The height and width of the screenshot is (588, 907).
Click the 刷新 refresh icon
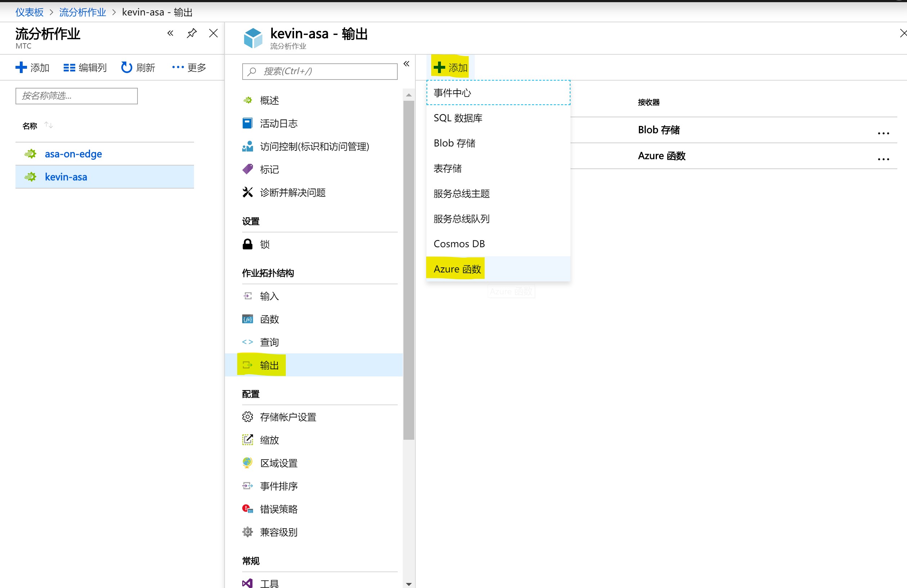127,67
